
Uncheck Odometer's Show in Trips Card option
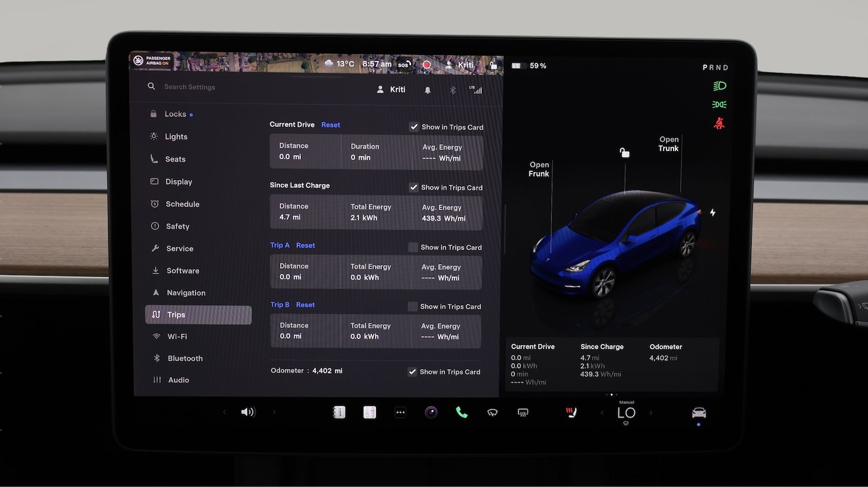coord(413,372)
